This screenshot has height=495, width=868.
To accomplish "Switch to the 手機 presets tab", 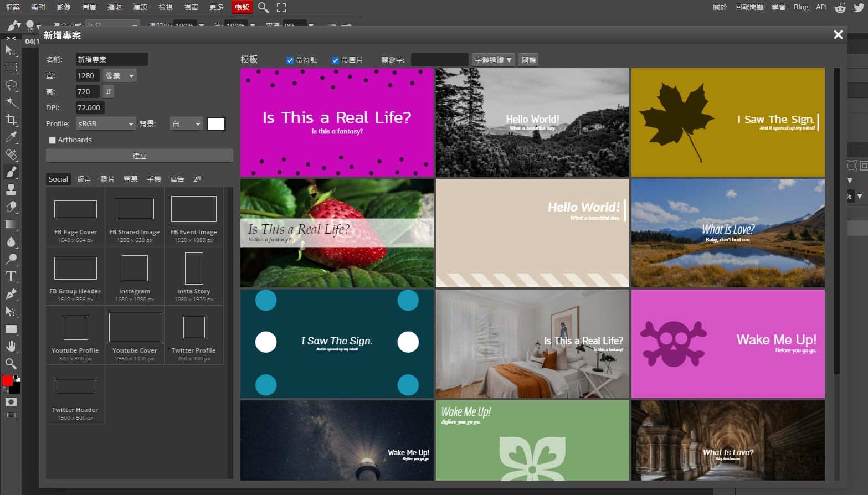I will tap(154, 179).
